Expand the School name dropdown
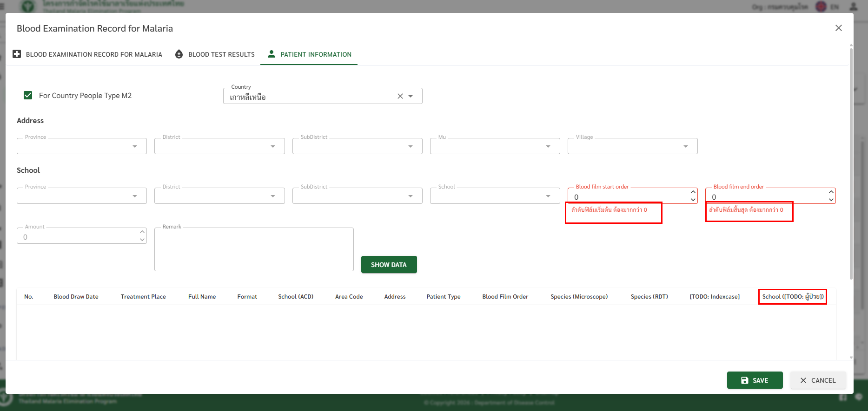Viewport: 868px width, 411px height. pyautogui.click(x=548, y=196)
